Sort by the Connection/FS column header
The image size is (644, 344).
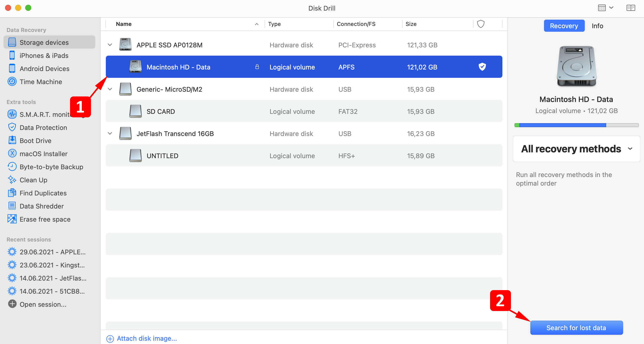[x=368, y=24]
